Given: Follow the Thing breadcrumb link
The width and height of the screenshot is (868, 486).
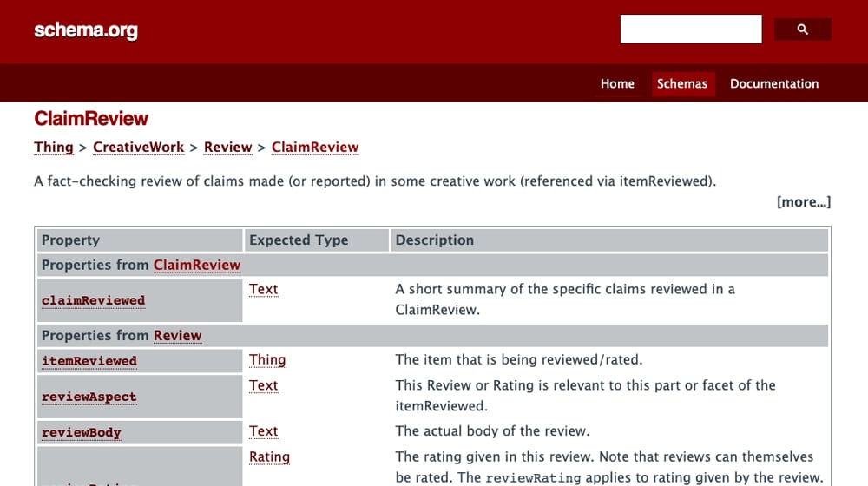Looking at the screenshot, I should click(x=54, y=148).
